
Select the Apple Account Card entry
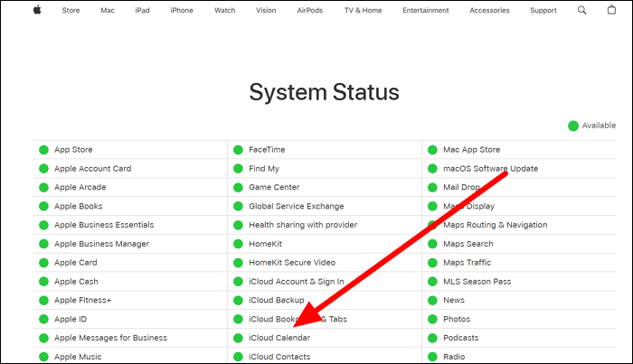tap(93, 169)
